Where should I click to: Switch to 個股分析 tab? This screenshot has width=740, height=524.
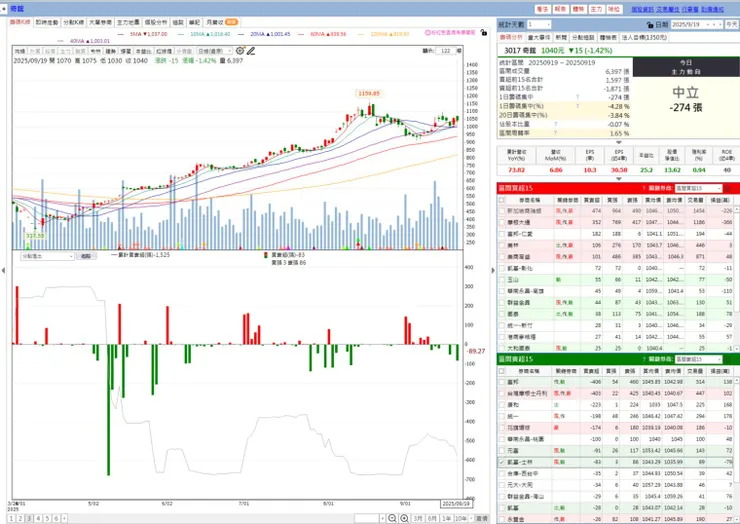pyautogui.click(x=156, y=22)
